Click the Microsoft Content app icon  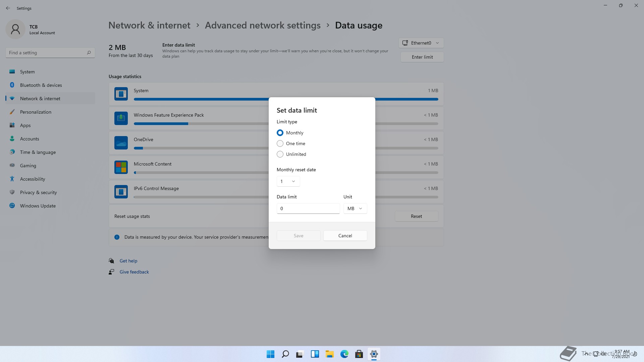[121, 167]
